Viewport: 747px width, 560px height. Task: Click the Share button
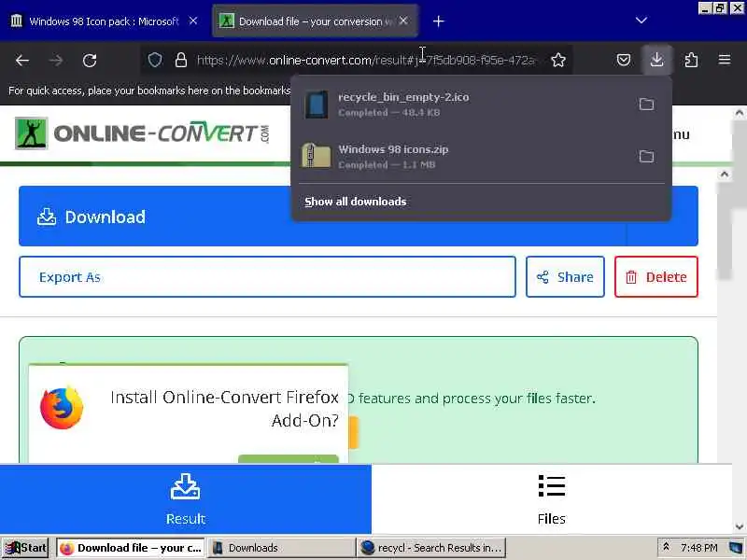pyautogui.click(x=565, y=276)
